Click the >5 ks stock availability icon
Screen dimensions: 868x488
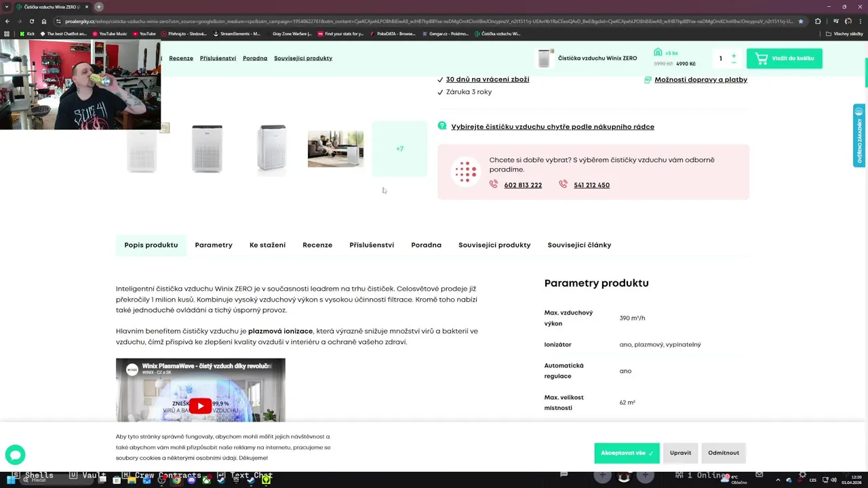(658, 52)
